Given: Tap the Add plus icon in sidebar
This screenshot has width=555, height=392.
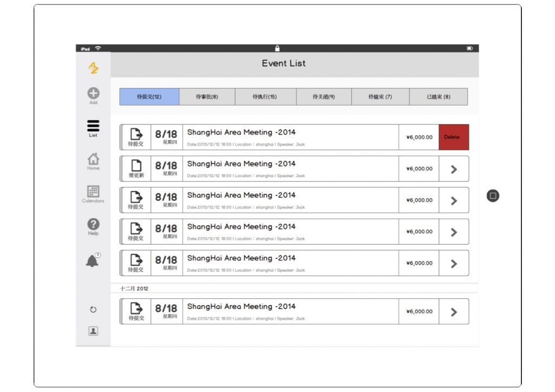Looking at the screenshot, I should coord(93,94).
